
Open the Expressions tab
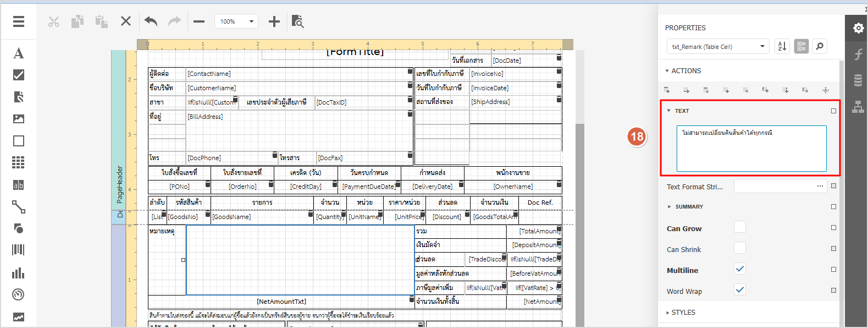click(858, 54)
